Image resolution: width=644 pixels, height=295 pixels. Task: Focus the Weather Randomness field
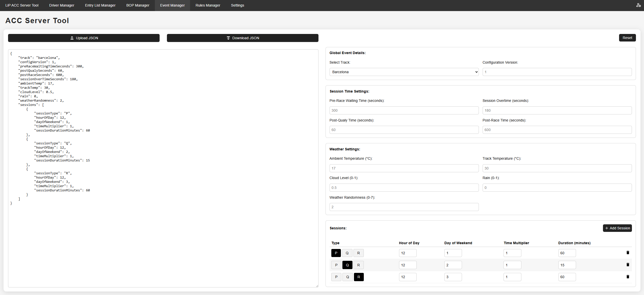[x=404, y=207]
